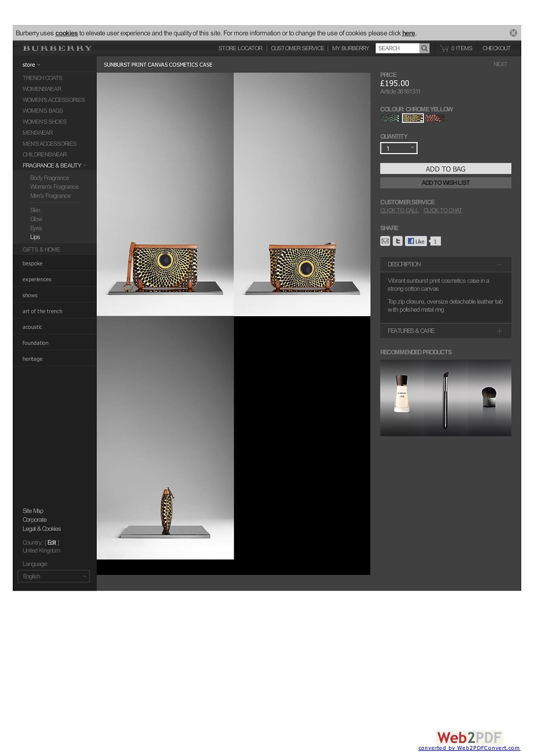This screenshot has width=534, height=756.
Task: Open Trench Coats category
Action: click(x=42, y=78)
